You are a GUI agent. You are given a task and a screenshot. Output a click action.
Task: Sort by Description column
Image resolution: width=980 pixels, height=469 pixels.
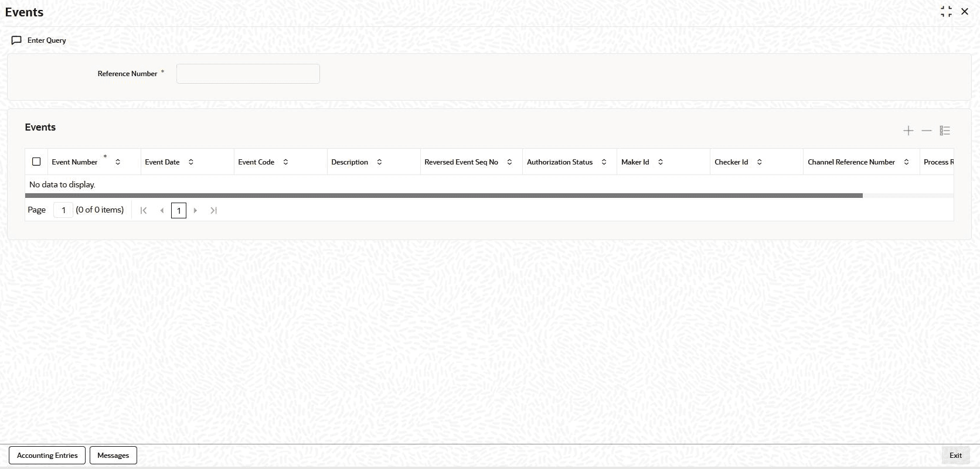[x=379, y=162]
